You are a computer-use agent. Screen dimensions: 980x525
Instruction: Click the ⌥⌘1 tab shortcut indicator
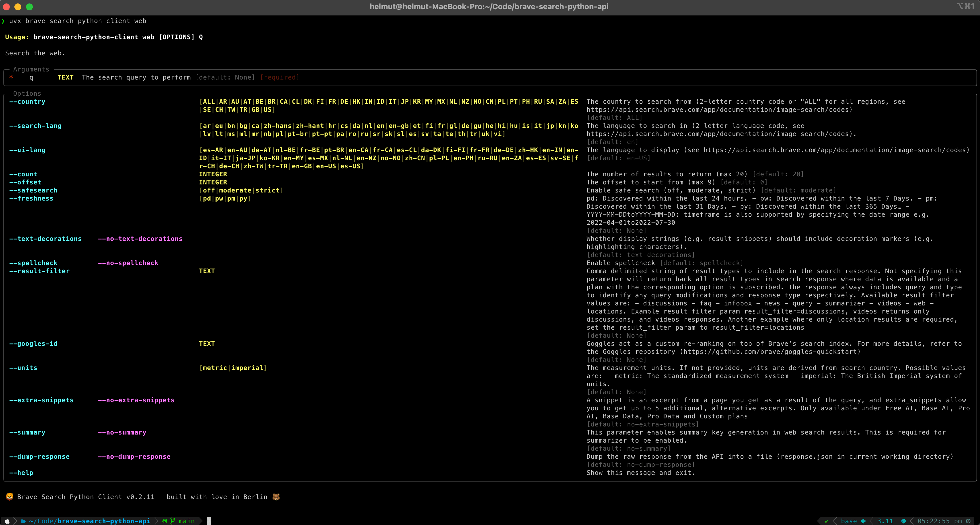966,6
